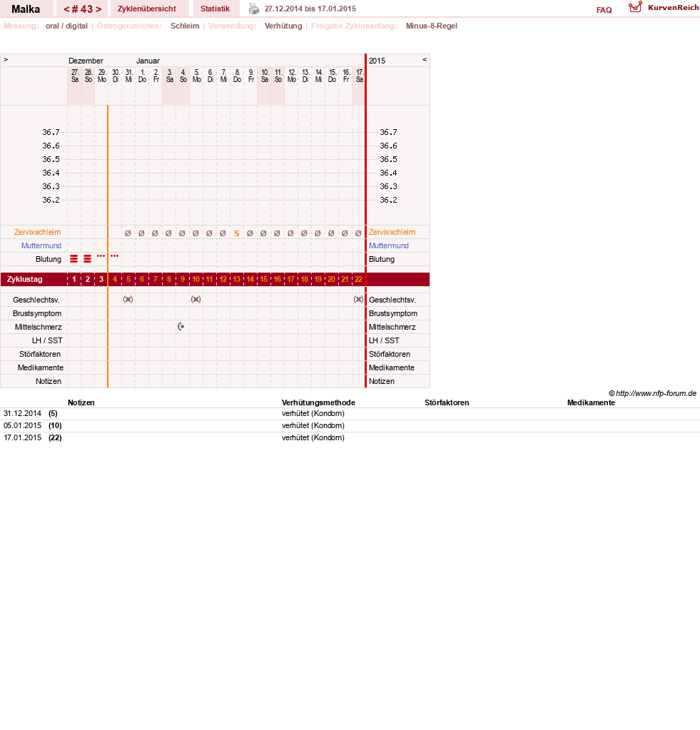This screenshot has width=700, height=730.
Task: Click the orange S mucus symbol on cycle day 13
Action: coord(236,233)
